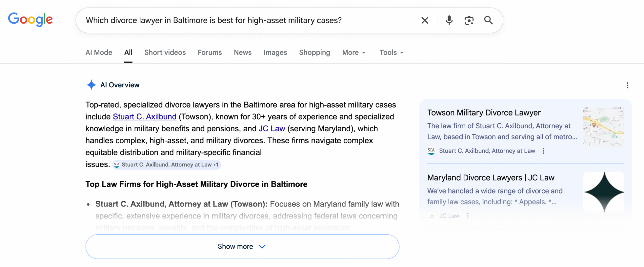Open Google Lens image search
Image resolution: width=644 pixels, height=267 pixels.
(469, 20)
